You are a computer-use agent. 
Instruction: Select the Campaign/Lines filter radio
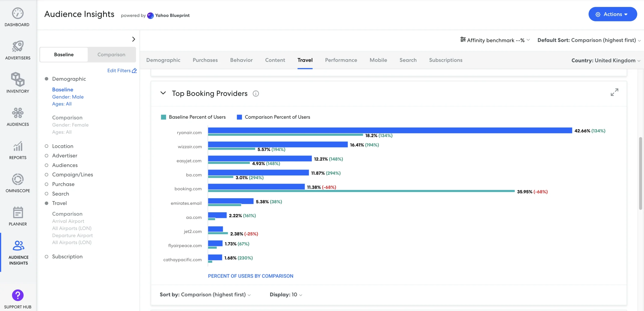coord(46,175)
